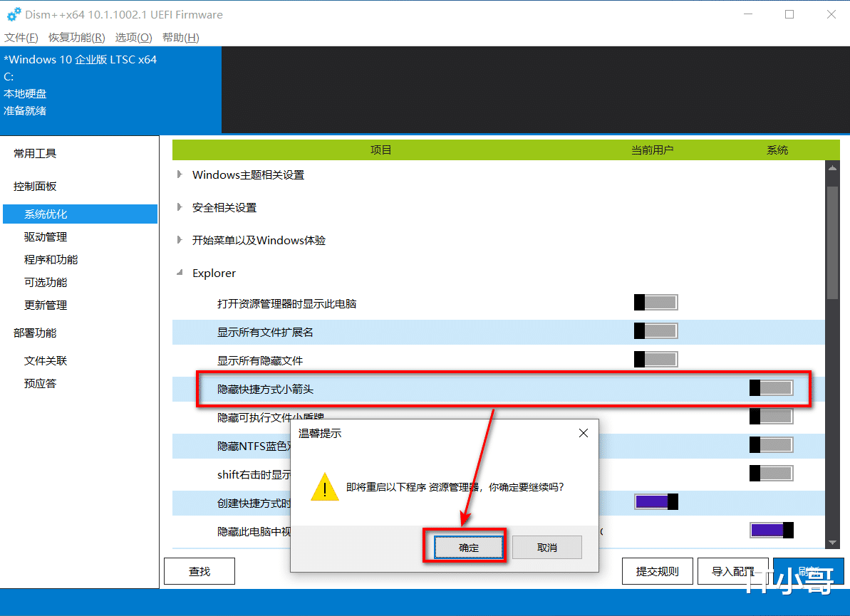This screenshot has width=850, height=616.
Task: Toggle 显示所有文件扩展名 switch
Action: tap(655, 330)
